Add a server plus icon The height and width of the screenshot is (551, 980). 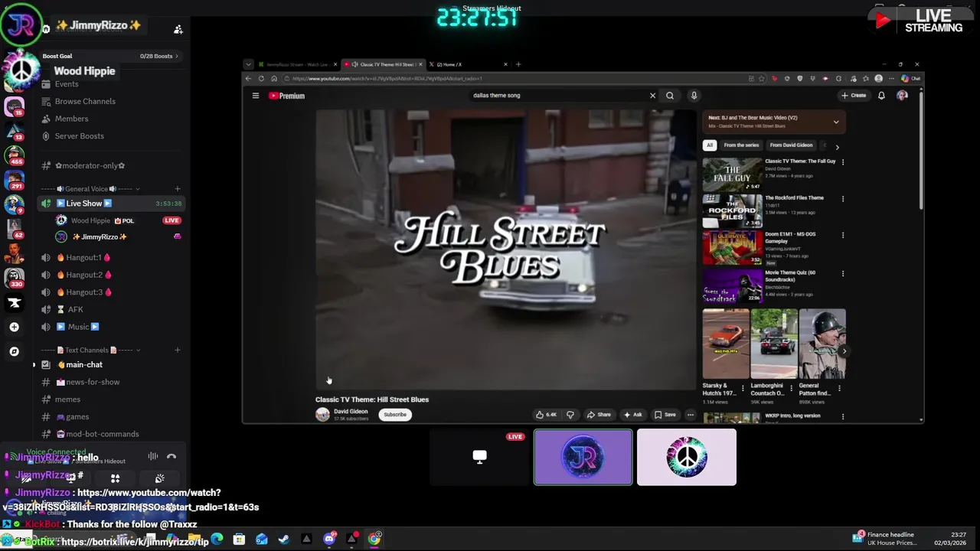click(x=14, y=327)
